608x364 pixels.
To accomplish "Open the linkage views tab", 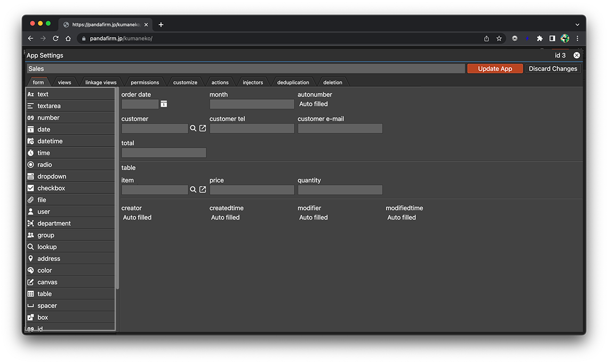I will [x=101, y=83].
